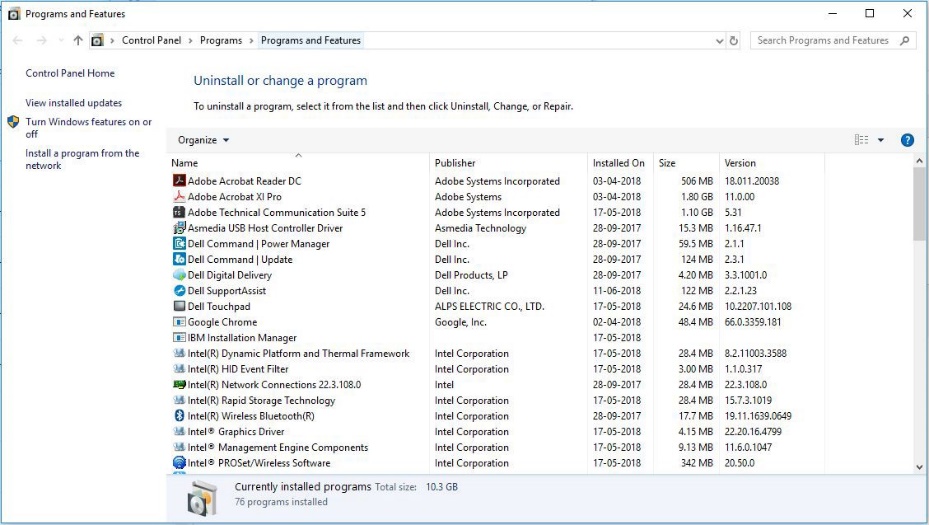Click the Intel Network Connections icon
The width and height of the screenshot is (929, 525).
tap(179, 385)
